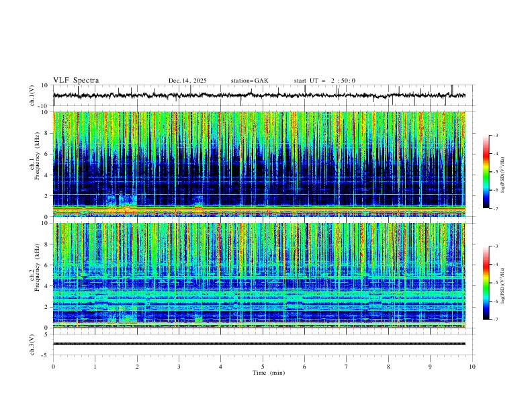Click time axis tick label '0'
Viewport: 532px width, 411px height.
(x=53, y=367)
